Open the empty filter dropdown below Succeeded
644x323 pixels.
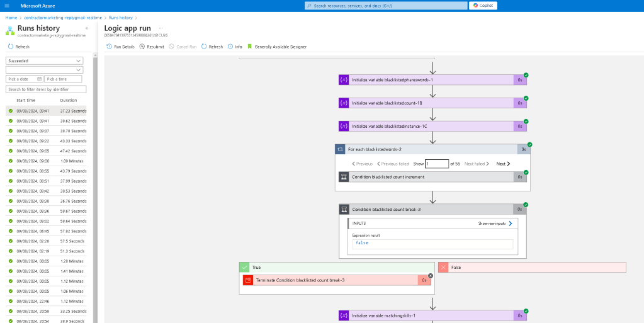click(x=44, y=70)
